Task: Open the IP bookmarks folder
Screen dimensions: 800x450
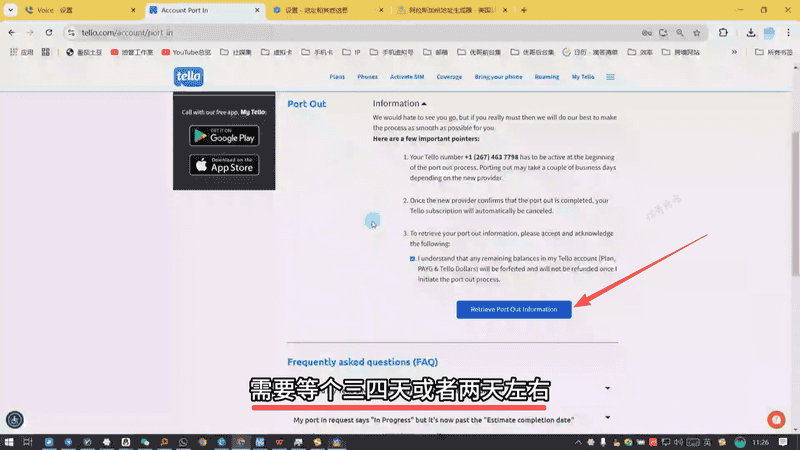Action: pyautogui.click(x=351, y=52)
